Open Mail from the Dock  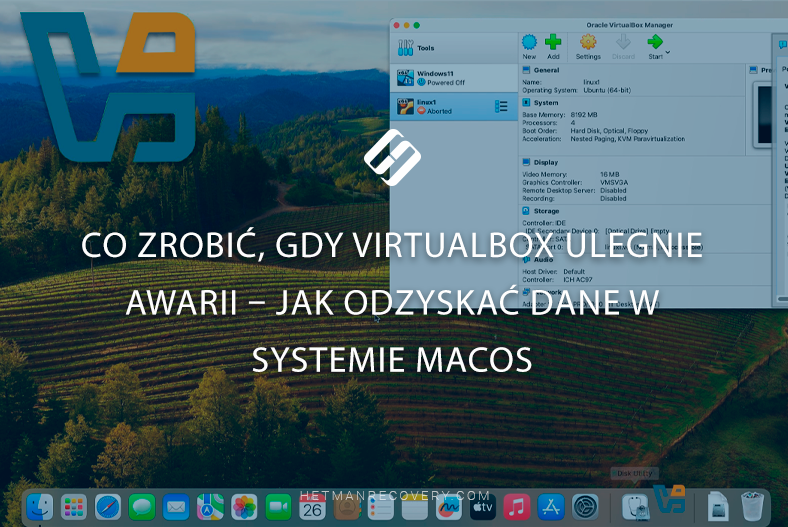pos(176,506)
